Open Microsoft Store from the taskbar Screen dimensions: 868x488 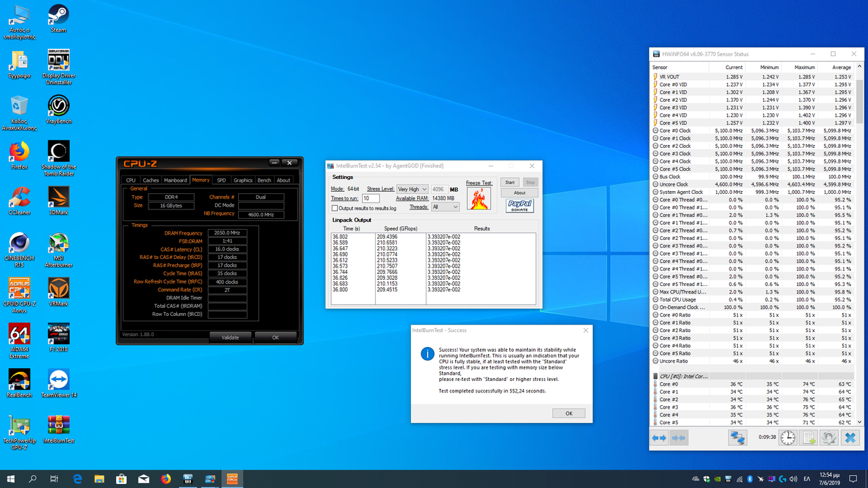point(122,479)
